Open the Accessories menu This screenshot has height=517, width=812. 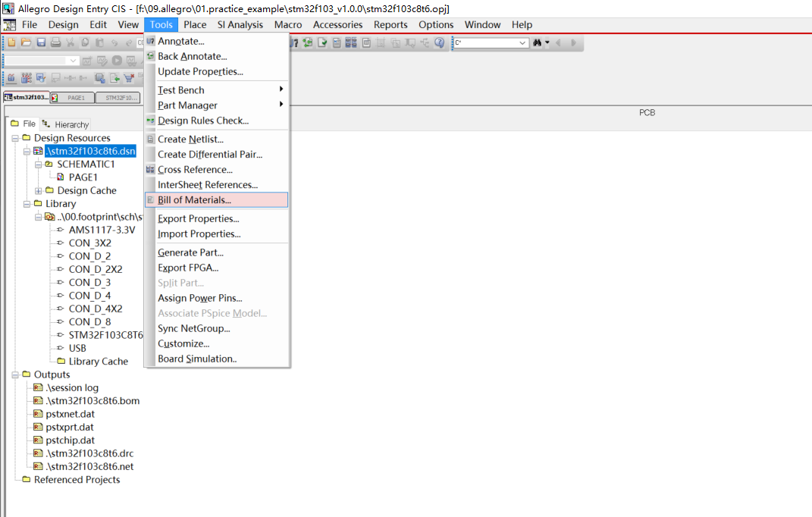(x=337, y=25)
